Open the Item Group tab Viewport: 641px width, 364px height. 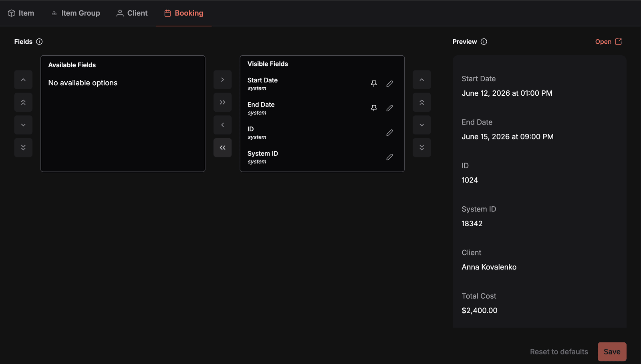tap(76, 13)
